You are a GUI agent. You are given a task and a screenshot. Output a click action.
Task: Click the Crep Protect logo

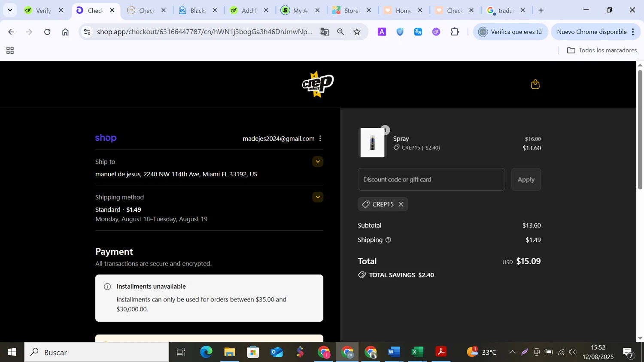318,84
